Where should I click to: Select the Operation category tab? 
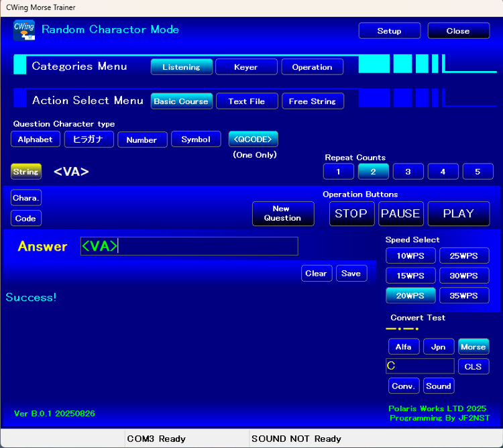(312, 67)
